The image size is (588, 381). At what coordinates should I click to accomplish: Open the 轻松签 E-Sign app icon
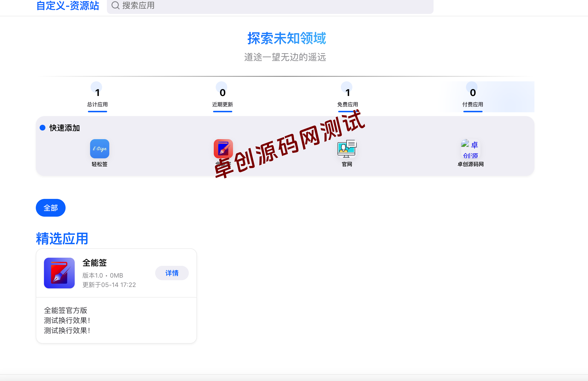[x=100, y=149]
